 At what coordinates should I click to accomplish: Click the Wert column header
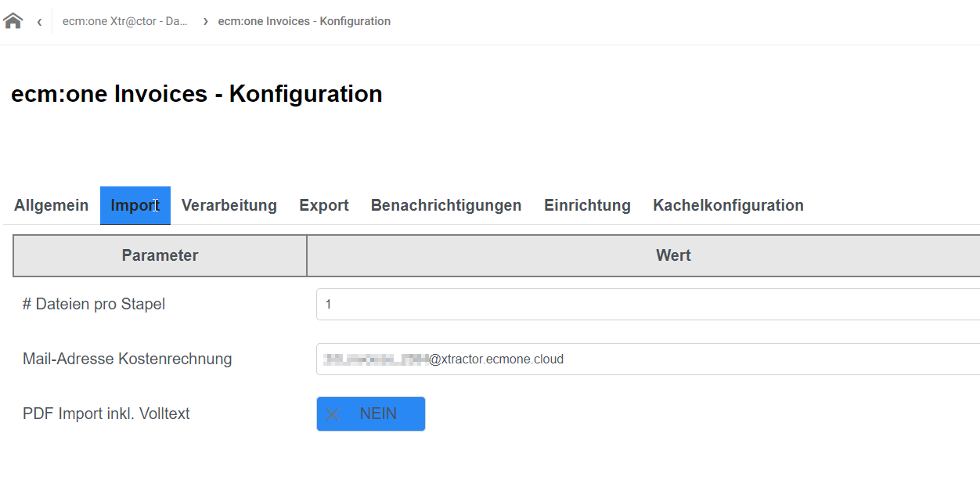(643, 255)
